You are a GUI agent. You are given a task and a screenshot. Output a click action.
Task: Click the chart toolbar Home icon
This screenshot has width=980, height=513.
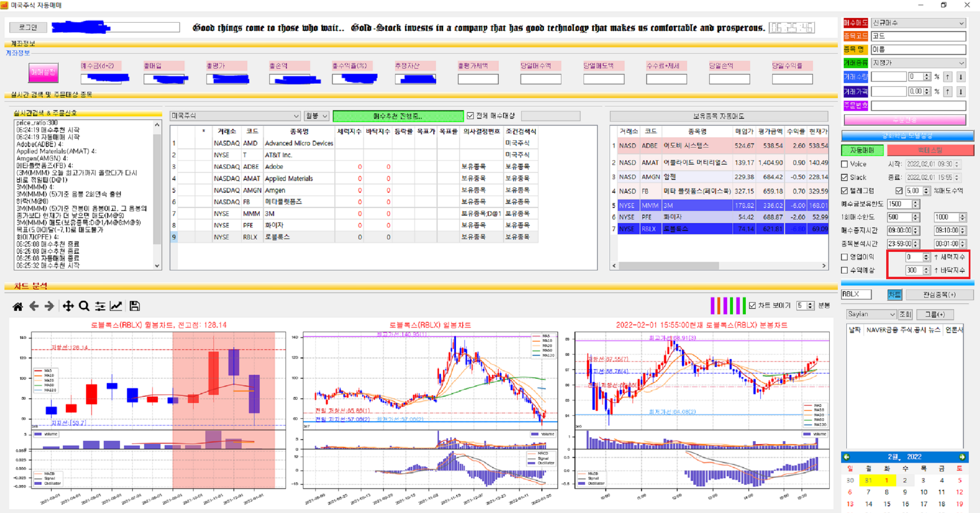(17, 306)
